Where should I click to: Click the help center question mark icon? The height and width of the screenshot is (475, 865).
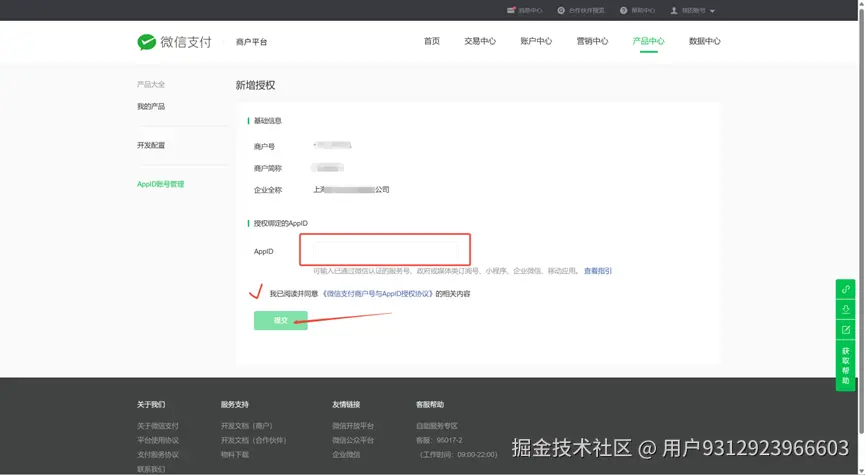(623, 10)
